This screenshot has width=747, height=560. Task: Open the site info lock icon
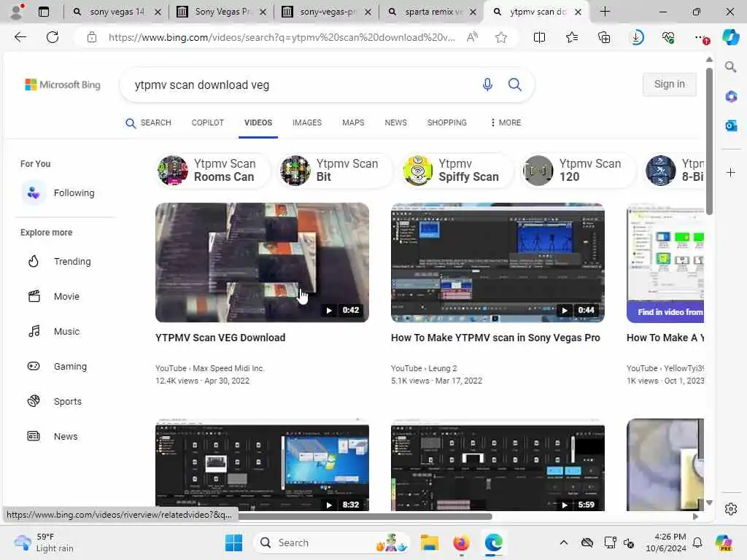pos(92,37)
